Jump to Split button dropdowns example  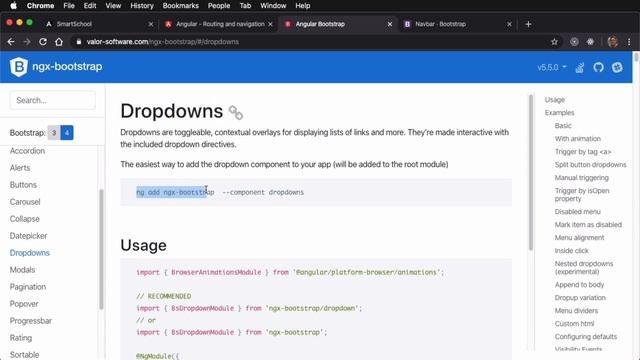pos(590,164)
